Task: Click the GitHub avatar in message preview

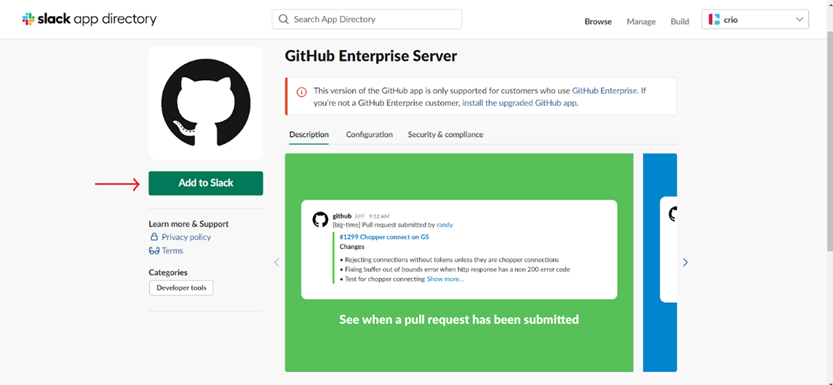Action: (320, 220)
